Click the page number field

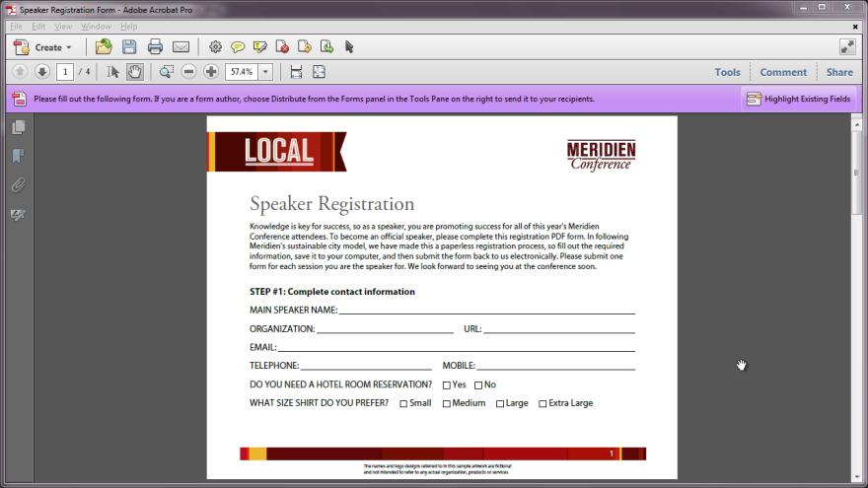[x=65, y=72]
